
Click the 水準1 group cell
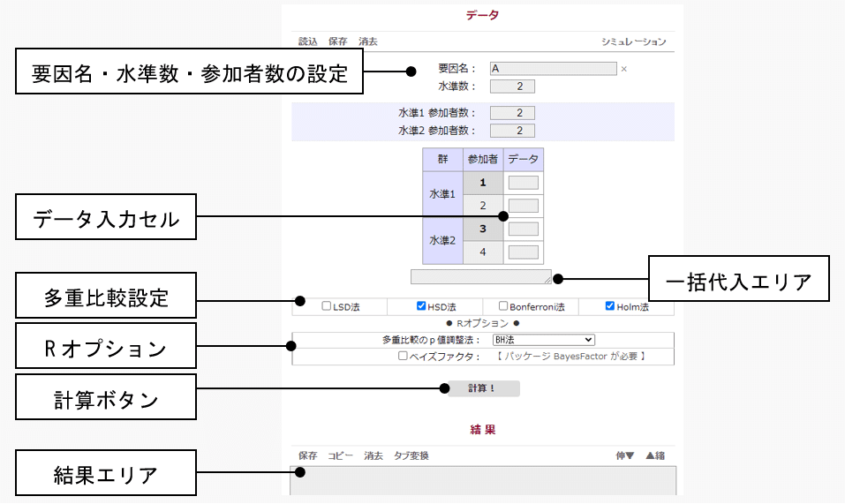(x=442, y=194)
